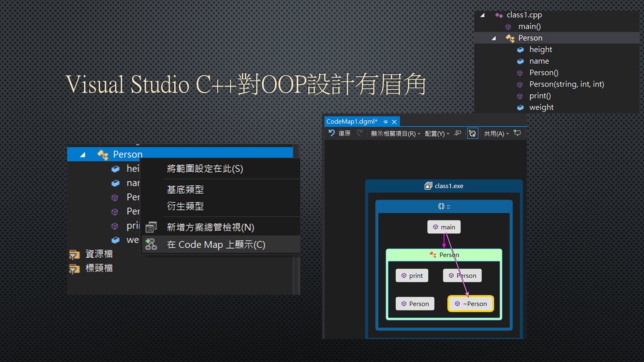Click the we field icon in left panel
644x362 pixels.
[116, 240]
